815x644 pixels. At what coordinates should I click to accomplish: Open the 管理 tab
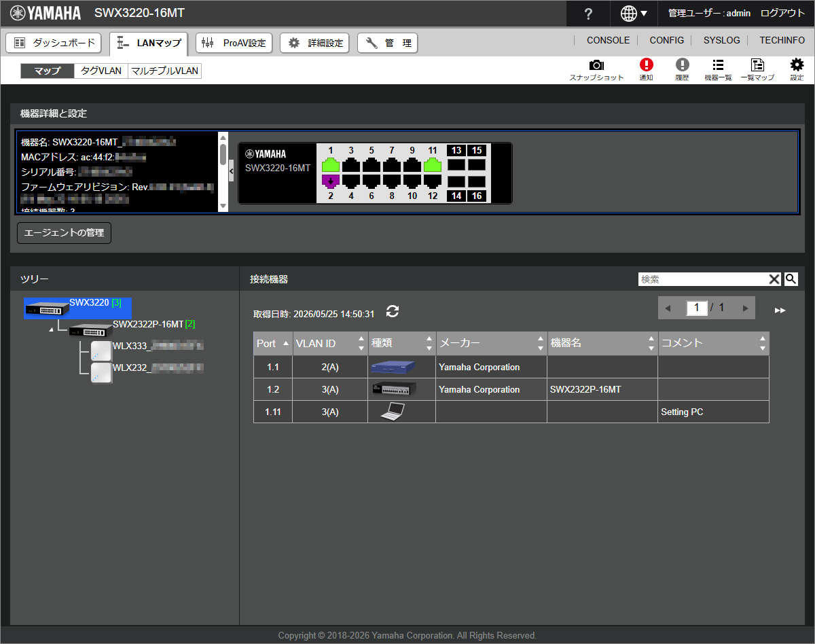[x=388, y=43]
